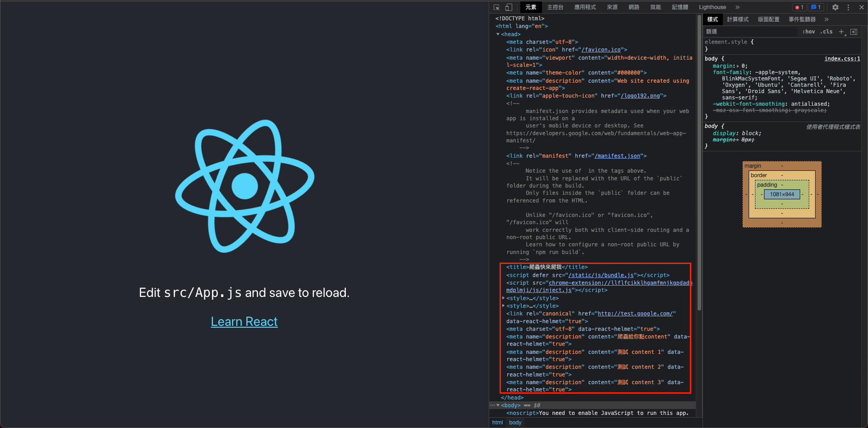
Task: Collapse the body element node
Action: (x=498, y=405)
